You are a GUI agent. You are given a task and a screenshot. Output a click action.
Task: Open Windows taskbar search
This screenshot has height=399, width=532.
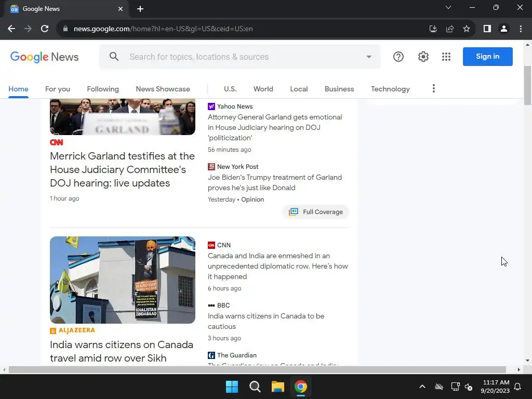click(x=255, y=387)
